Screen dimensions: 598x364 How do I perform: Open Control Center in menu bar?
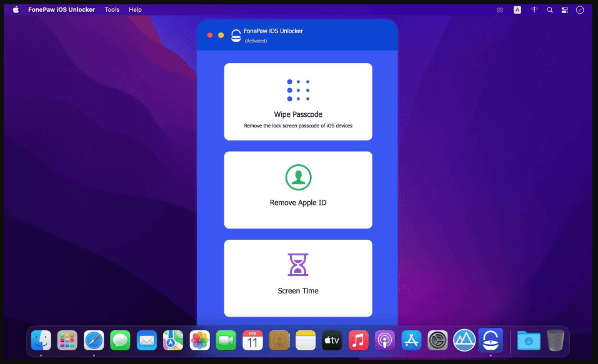[x=565, y=10]
